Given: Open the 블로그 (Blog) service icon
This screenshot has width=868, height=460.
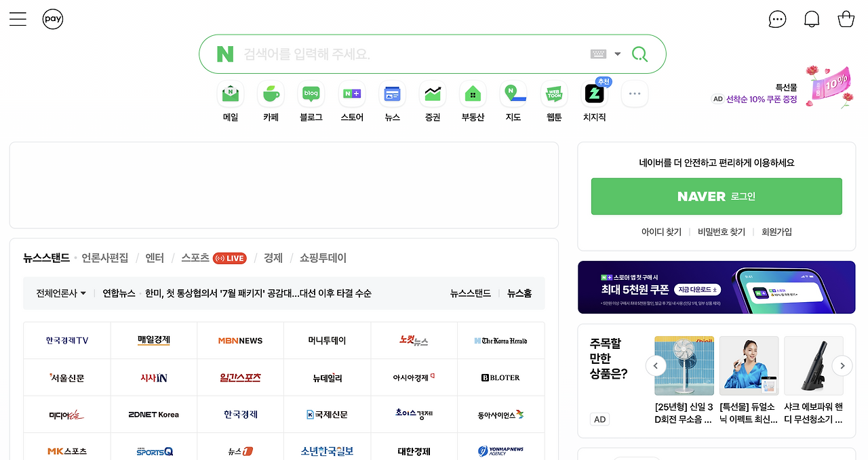Looking at the screenshot, I should 311,93.
